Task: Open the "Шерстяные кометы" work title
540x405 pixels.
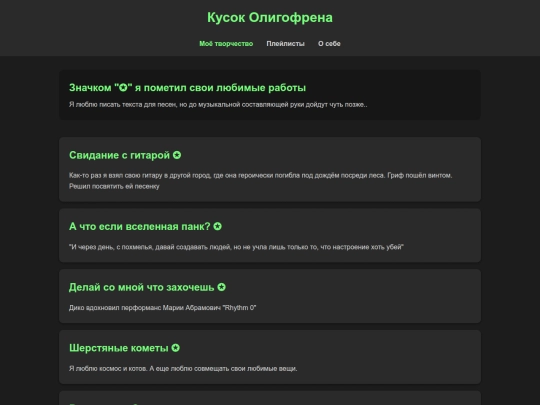Action: [x=119, y=348]
